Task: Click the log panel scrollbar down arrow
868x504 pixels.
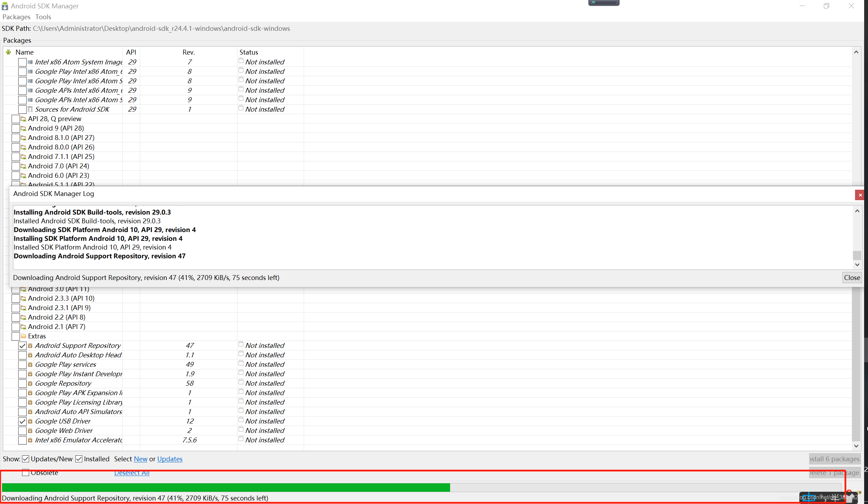Action: pyautogui.click(x=857, y=265)
